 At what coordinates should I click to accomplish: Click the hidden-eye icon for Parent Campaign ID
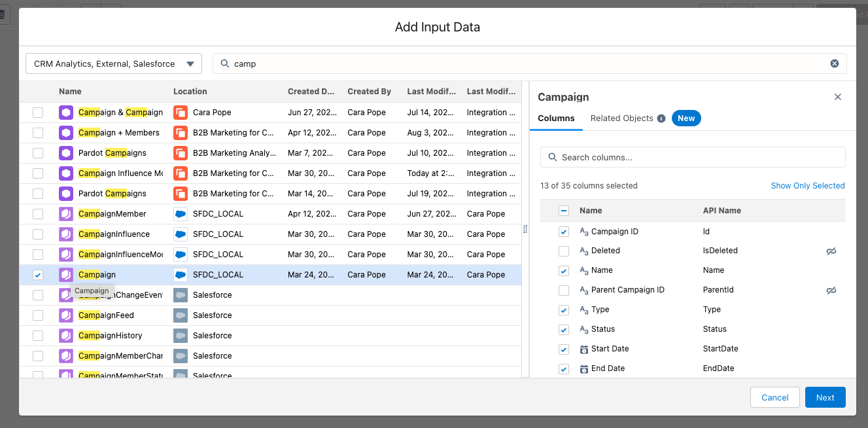(x=831, y=290)
